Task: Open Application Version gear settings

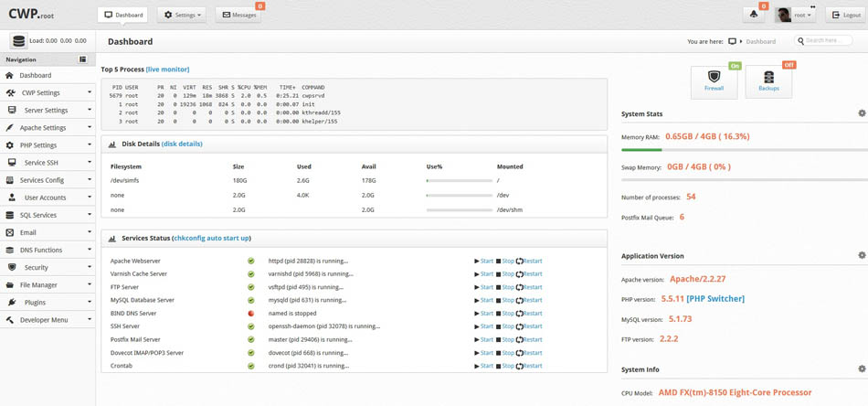Action: 862,255
